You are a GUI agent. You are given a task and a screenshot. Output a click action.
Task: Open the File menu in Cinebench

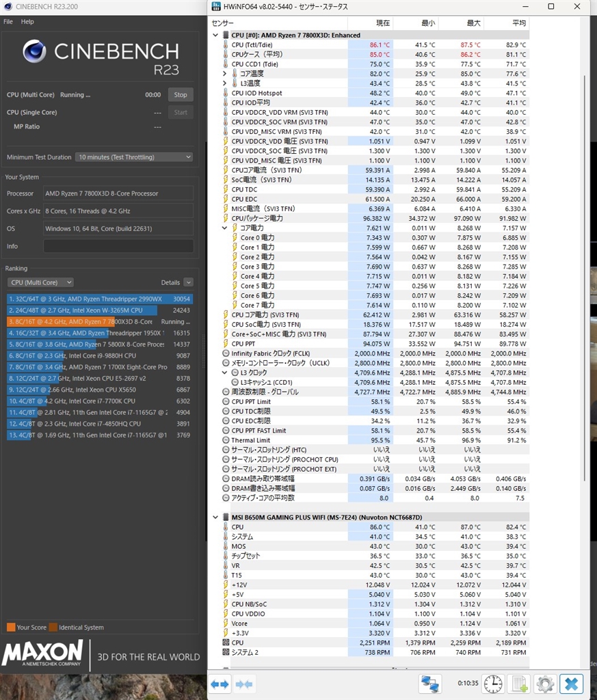pyautogui.click(x=8, y=21)
